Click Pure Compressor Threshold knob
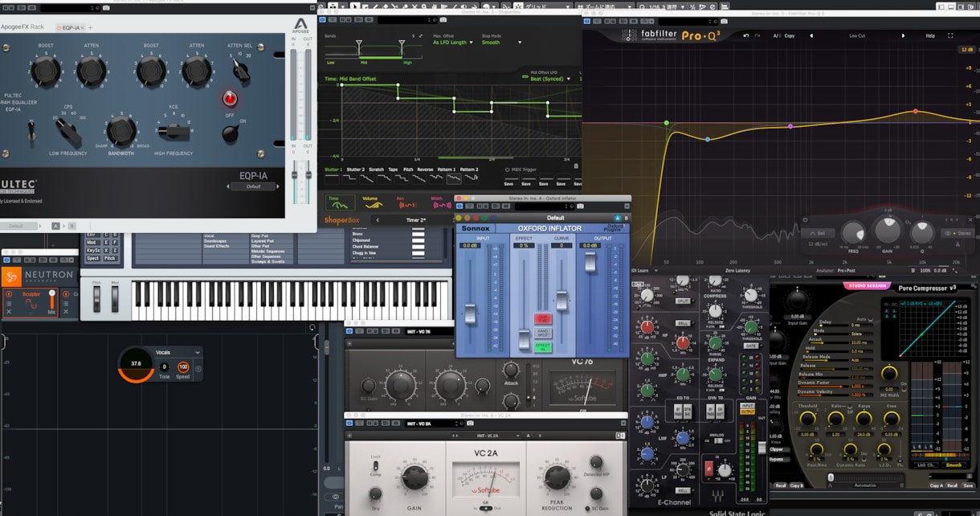This screenshot has height=516, width=980. [x=808, y=419]
